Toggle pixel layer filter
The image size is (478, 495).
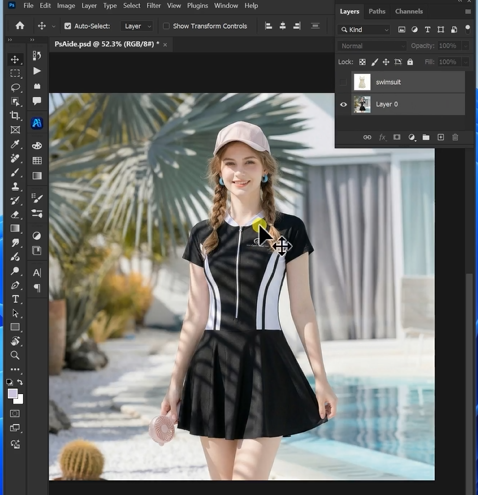click(402, 30)
